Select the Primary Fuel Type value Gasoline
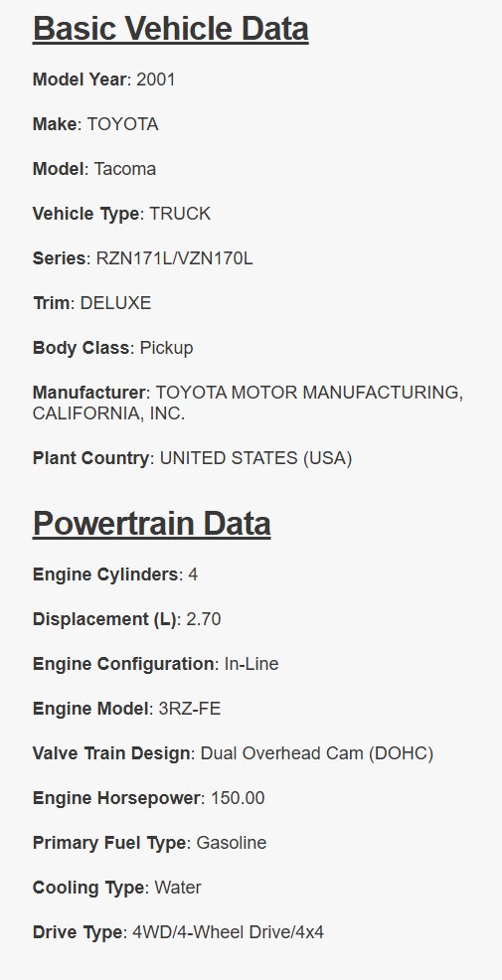 pos(232,843)
